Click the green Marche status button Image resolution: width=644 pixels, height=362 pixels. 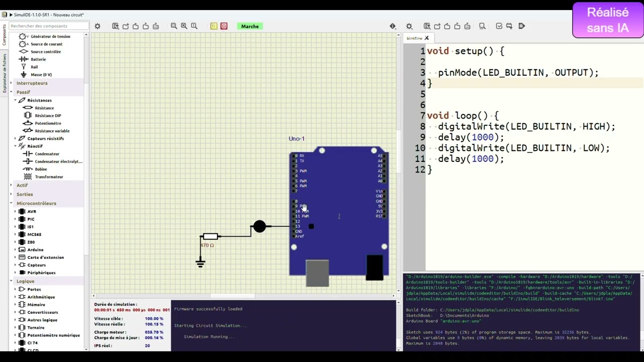tap(250, 26)
